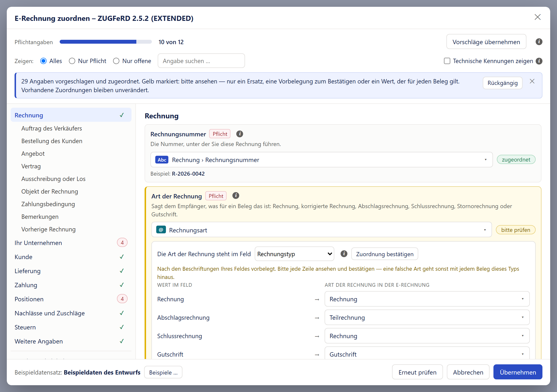Click the bitte prüfen status badge
The image size is (557, 392).
(x=516, y=230)
